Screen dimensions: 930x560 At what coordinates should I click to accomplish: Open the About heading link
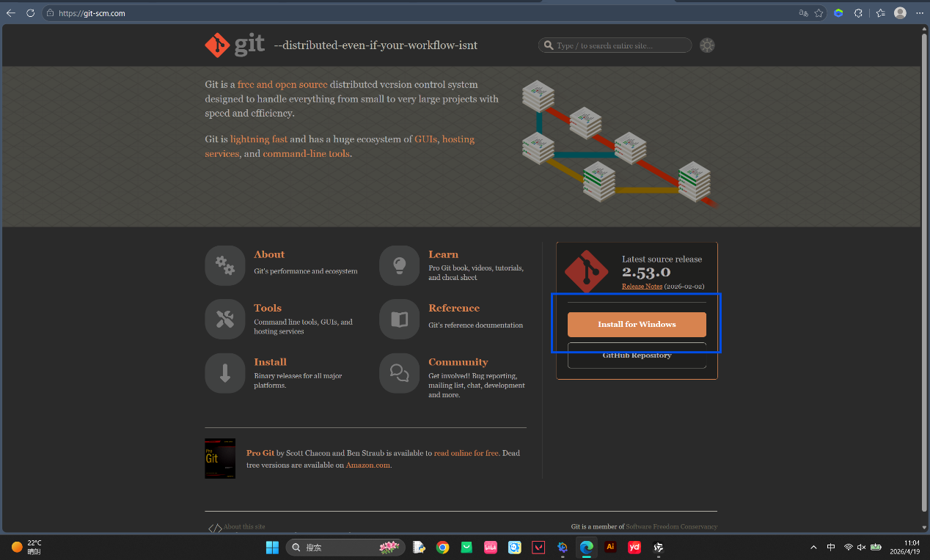(x=269, y=254)
